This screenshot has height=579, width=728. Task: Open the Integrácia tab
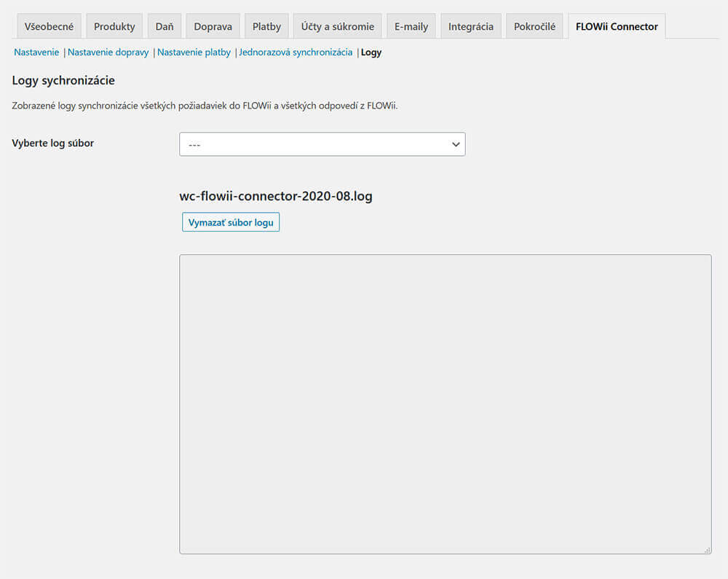click(x=471, y=26)
